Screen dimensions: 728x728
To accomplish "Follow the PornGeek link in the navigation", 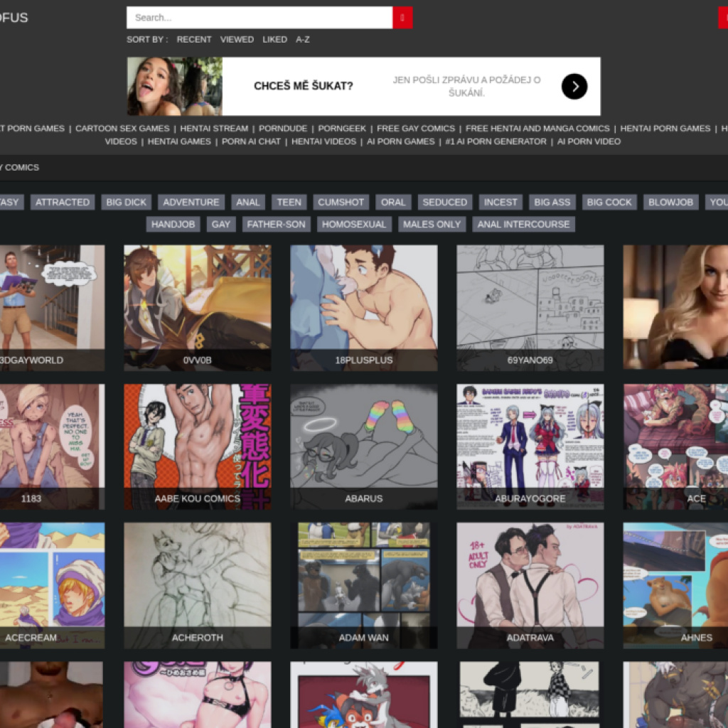I will click(x=342, y=129).
